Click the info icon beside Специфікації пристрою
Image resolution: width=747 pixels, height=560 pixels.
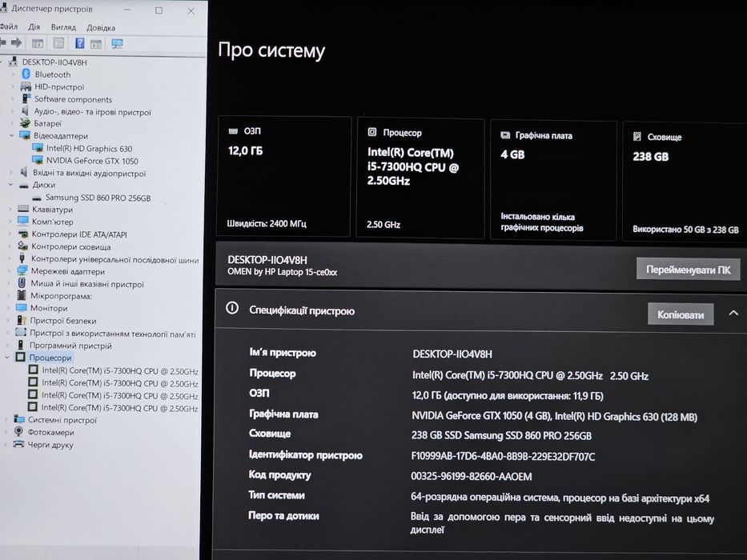(232, 308)
